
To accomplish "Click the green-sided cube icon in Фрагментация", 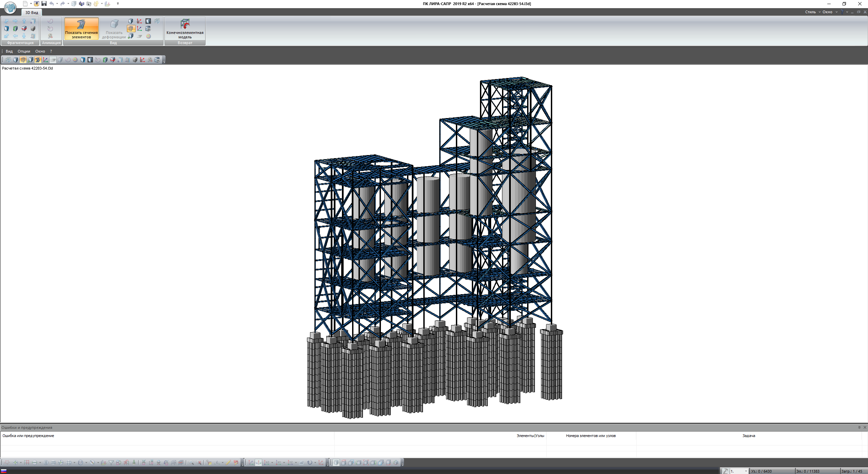I will click(x=15, y=29).
